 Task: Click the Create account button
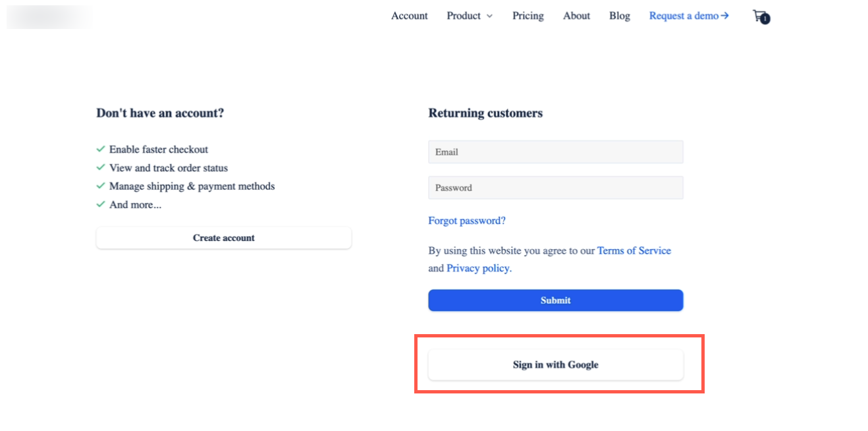223,238
